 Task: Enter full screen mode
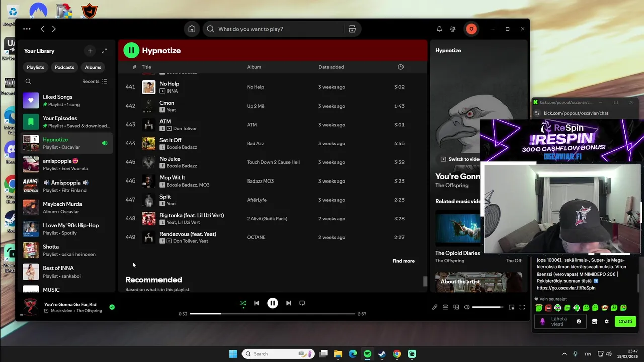pos(522,307)
